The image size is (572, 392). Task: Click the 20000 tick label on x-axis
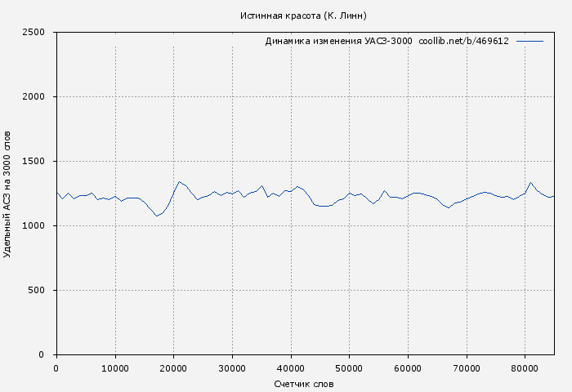pyautogui.click(x=173, y=368)
